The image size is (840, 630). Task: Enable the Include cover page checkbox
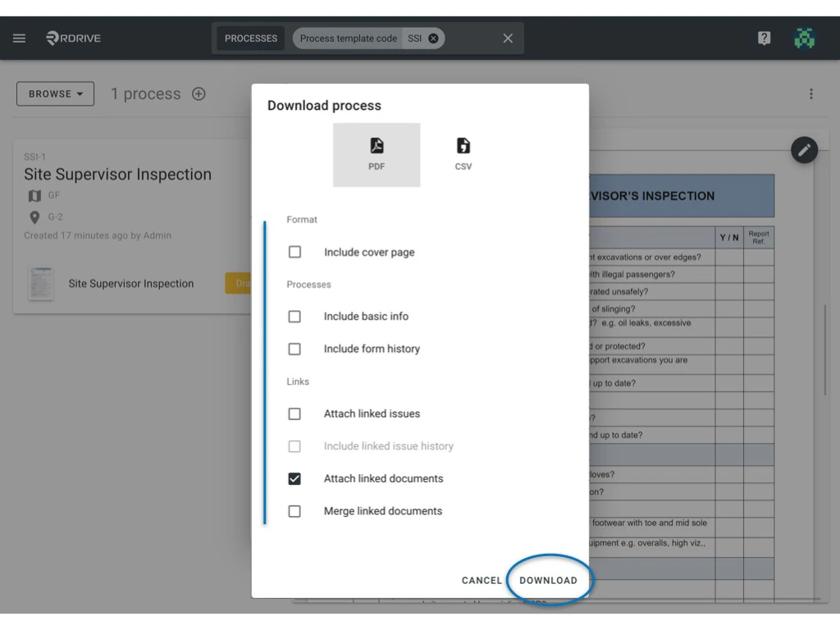294,252
